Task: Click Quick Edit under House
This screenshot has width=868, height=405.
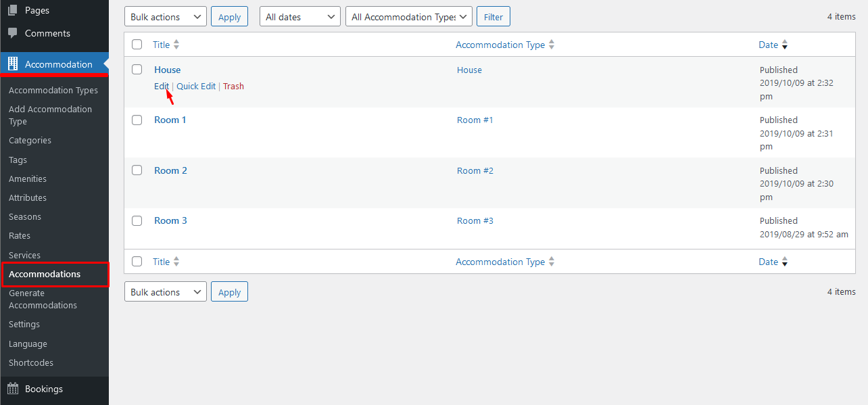Action: click(x=196, y=87)
